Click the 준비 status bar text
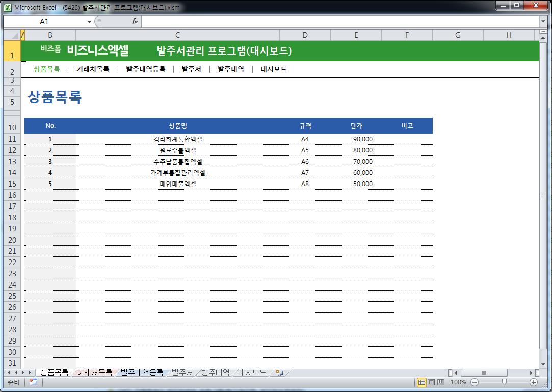The height and width of the screenshot is (392, 552). click(x=14, y=382)
